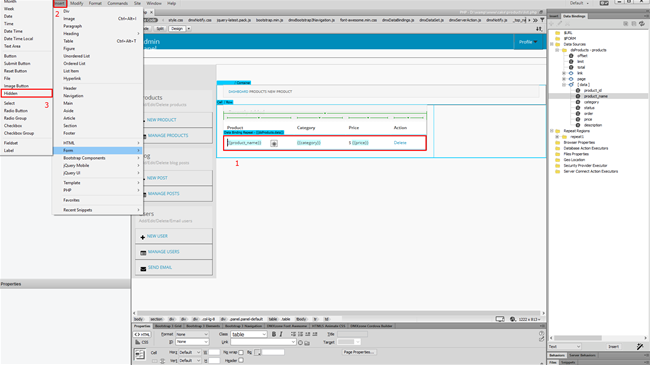Click the split cell icon

pyautogui.click(x=162, y=361)
